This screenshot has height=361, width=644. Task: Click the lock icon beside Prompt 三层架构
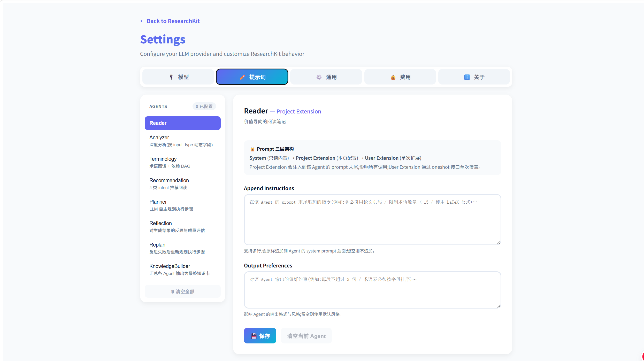click(252, 149)
